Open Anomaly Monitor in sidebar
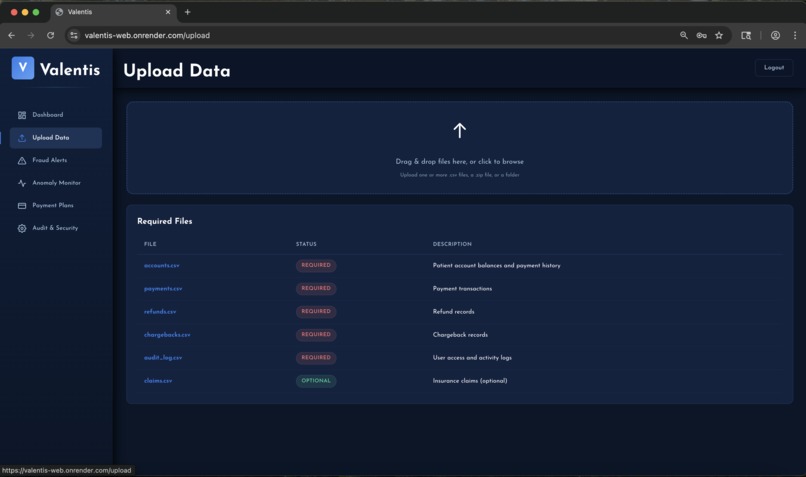806x477 pixels. click(x=56, y=183)
